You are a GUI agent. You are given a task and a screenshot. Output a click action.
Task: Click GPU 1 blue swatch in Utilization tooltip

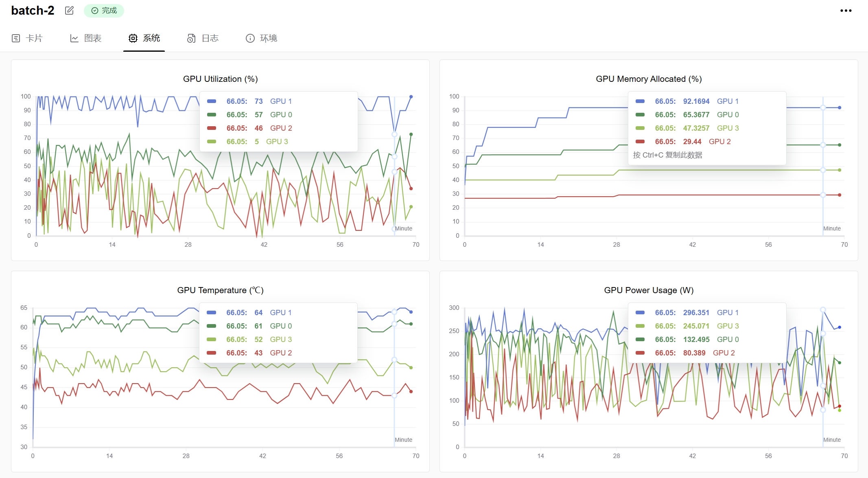(x=212, y=101)
